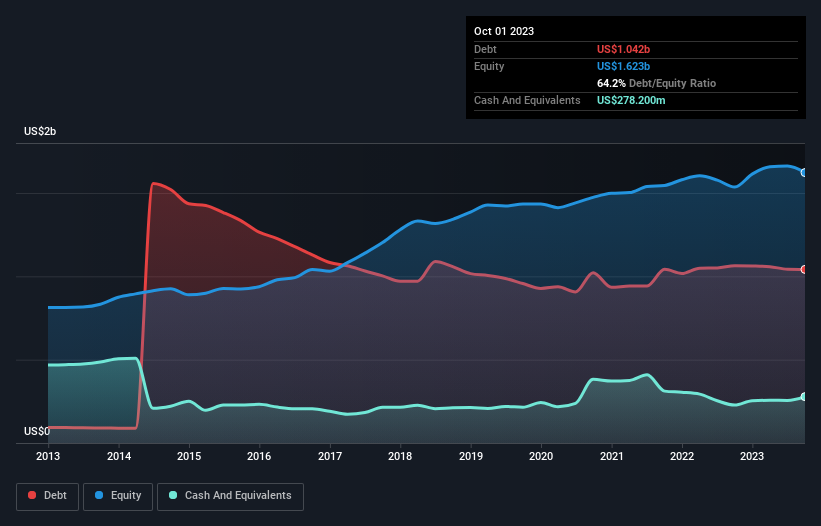Toggle Cash And Equivalents legend button
This screenshot has height=526, width=821.
click(230, 496)
